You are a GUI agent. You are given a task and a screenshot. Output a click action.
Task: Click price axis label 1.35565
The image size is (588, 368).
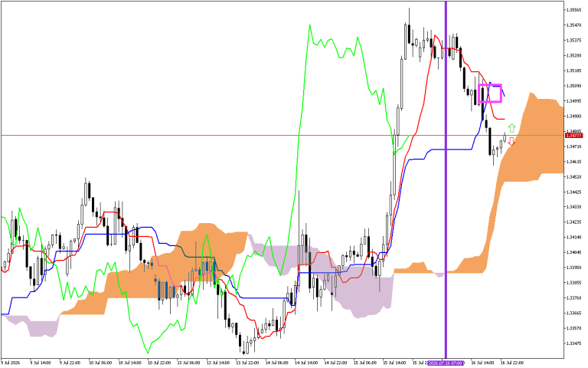click(573, 10)
